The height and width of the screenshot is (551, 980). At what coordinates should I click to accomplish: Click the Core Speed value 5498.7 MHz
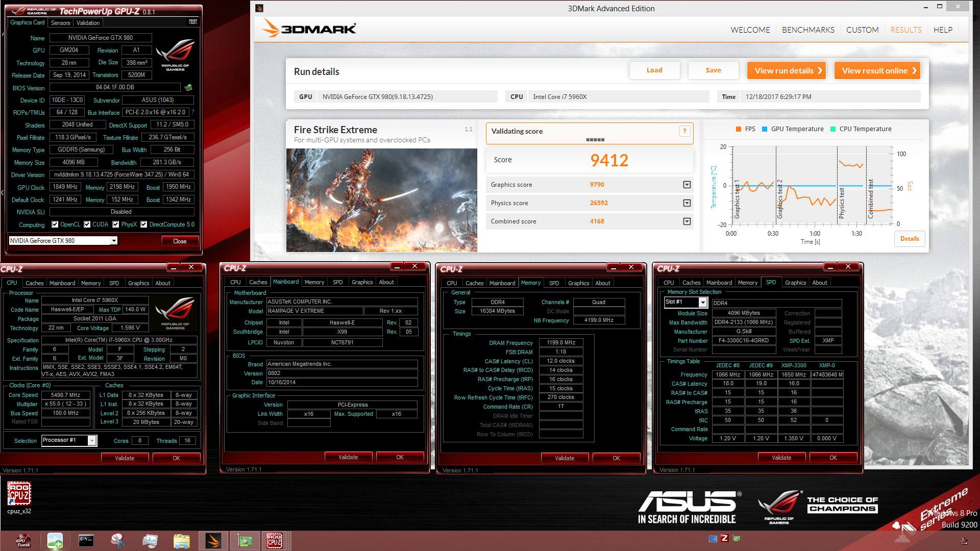point(66,395)
